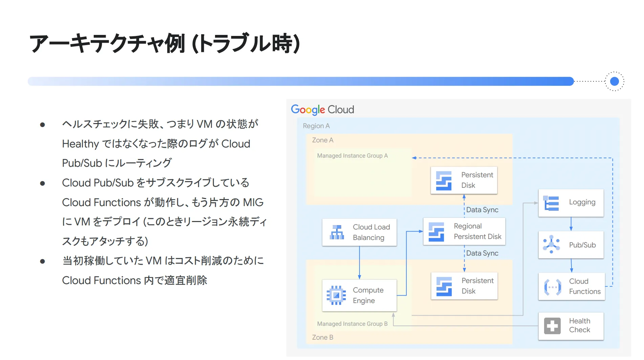
Task: Click the line starting with ヘルスチェックに失敗
Action: click(160, 124)
